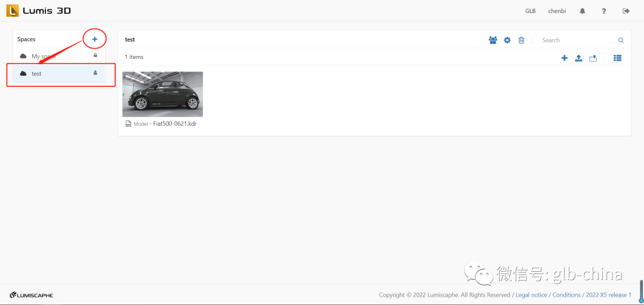
Task: Click the model file icon under thumbnail
Action: (x=128, y=123)
